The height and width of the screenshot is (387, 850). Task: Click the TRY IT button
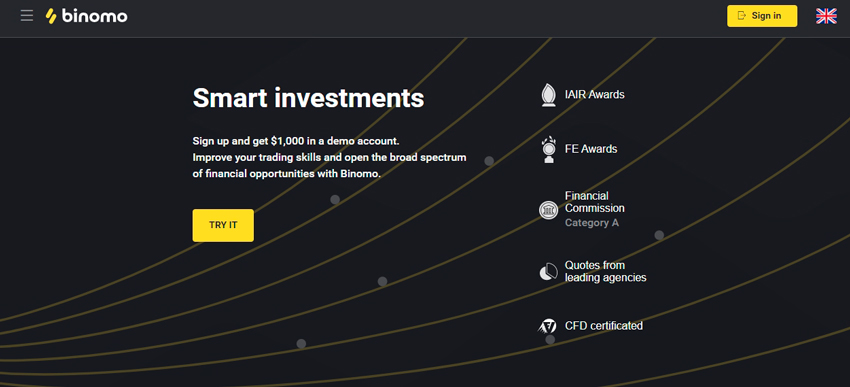pos(223,225)
